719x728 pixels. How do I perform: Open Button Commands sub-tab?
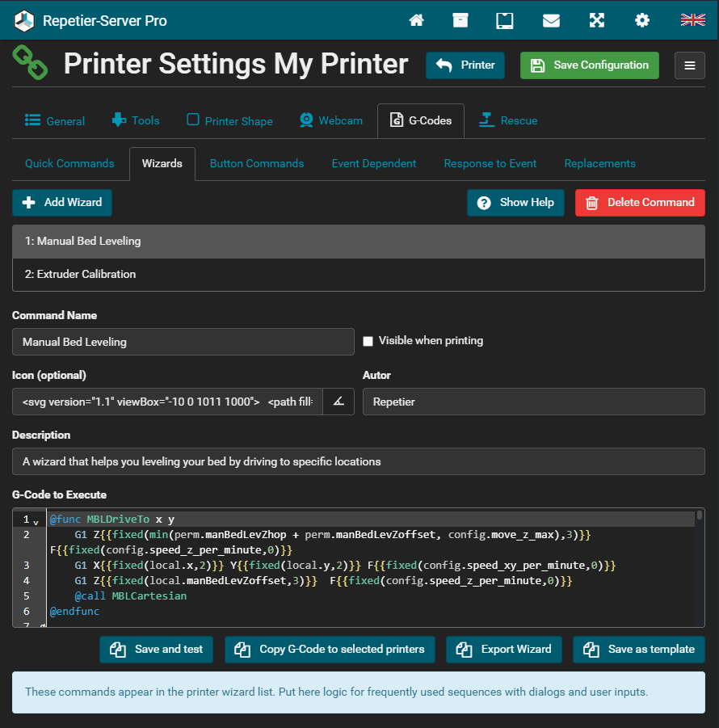(x=257, y=163)
